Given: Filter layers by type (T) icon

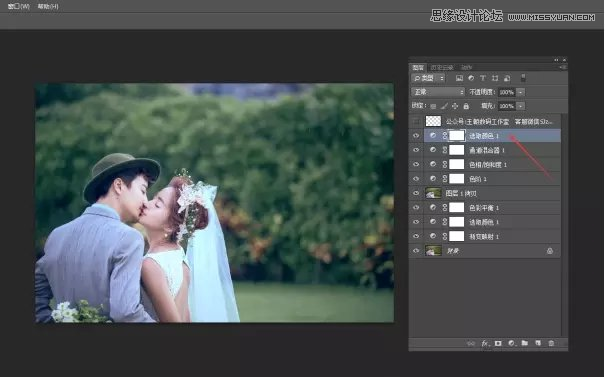Looking at the screenshot, I should (483, 78).
